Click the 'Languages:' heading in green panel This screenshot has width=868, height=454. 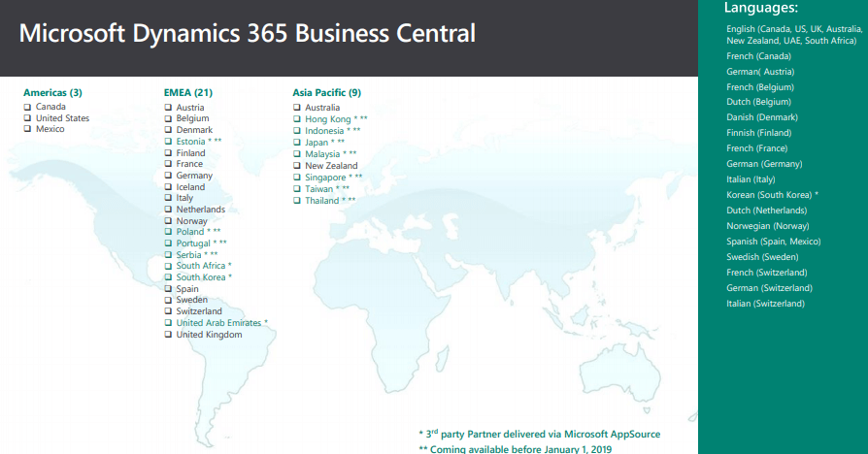point(761,8)
